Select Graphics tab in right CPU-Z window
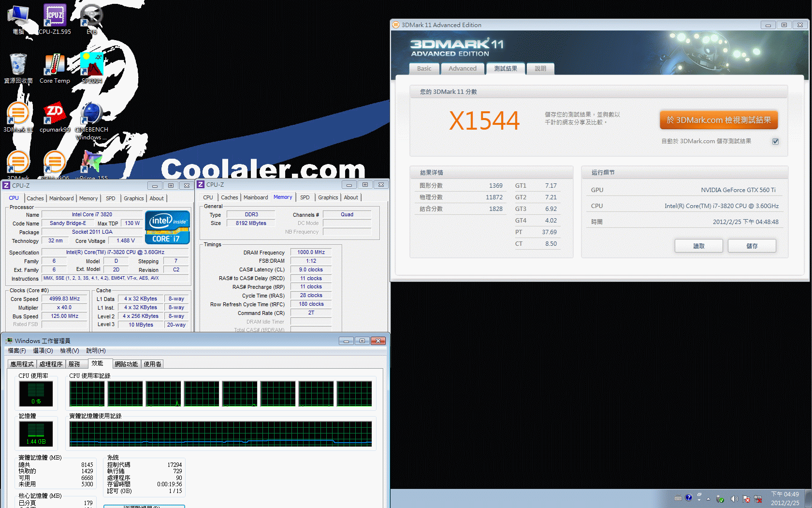 328,197
